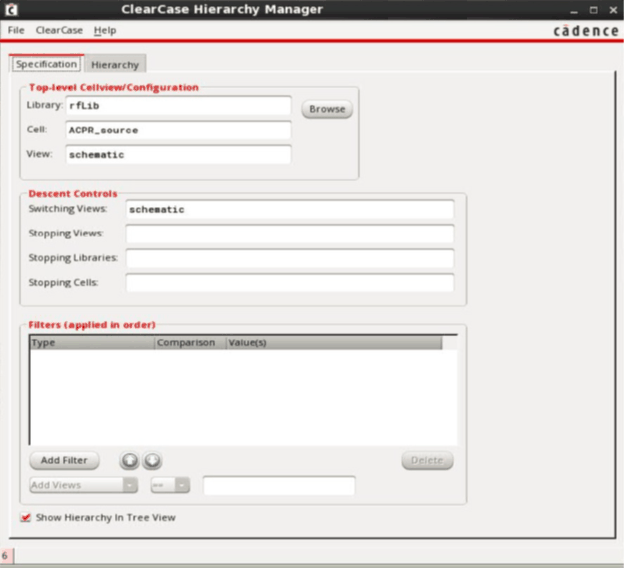Screen dimensions: 624x568
Task: Minimize the ClearCase Hierarchy Manager window
Action: pos(574,10)
